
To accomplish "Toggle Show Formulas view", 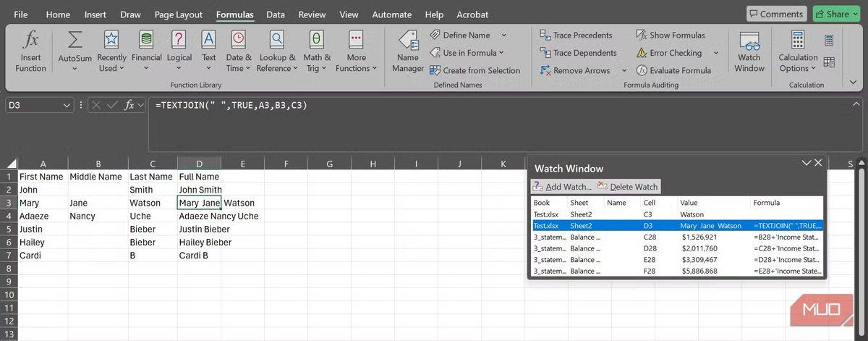I will 670,35.
